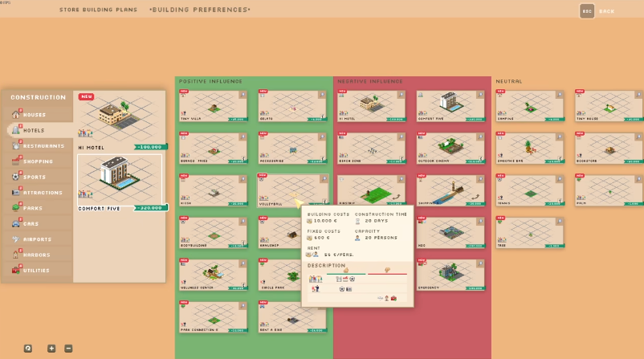This screenshot has height=359, width=644.
Task: Click magnifier on Smoothie Bar card
Action: tap(560, 137)
